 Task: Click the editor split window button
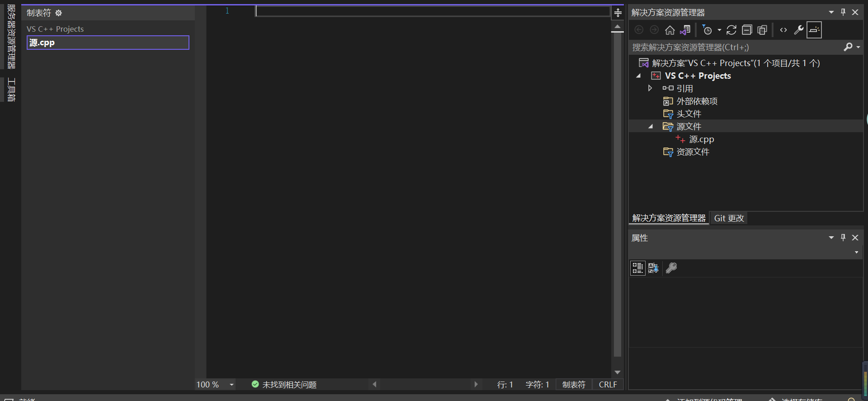(618, 13)
